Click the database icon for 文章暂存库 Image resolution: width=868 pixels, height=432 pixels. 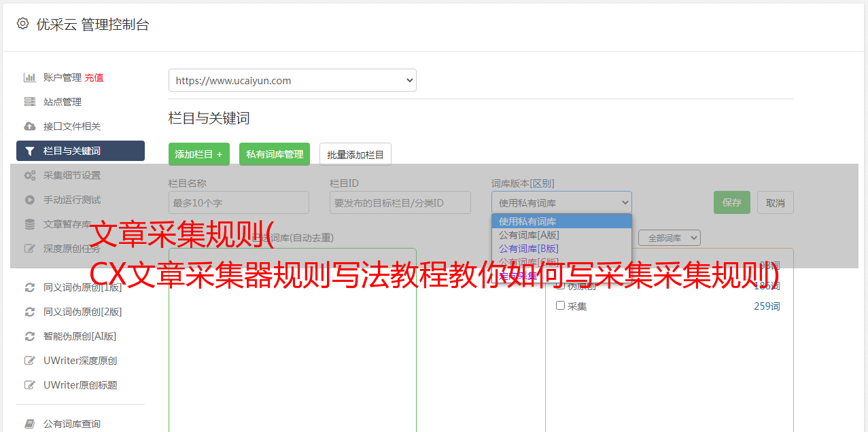[x=30, y=224]
